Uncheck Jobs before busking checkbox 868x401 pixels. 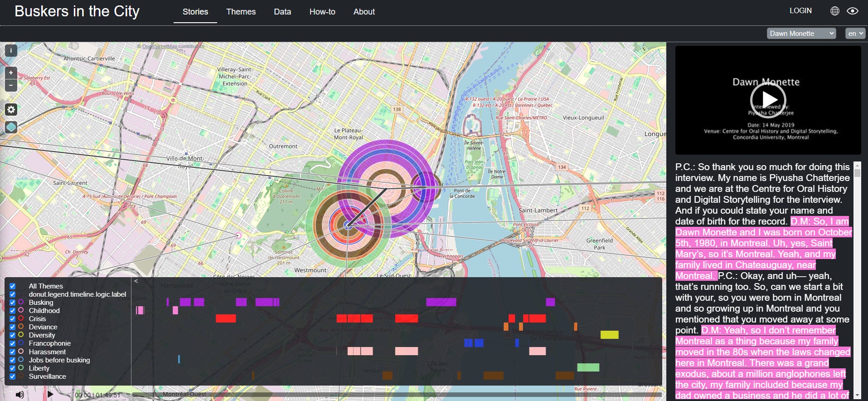point(13,360)
